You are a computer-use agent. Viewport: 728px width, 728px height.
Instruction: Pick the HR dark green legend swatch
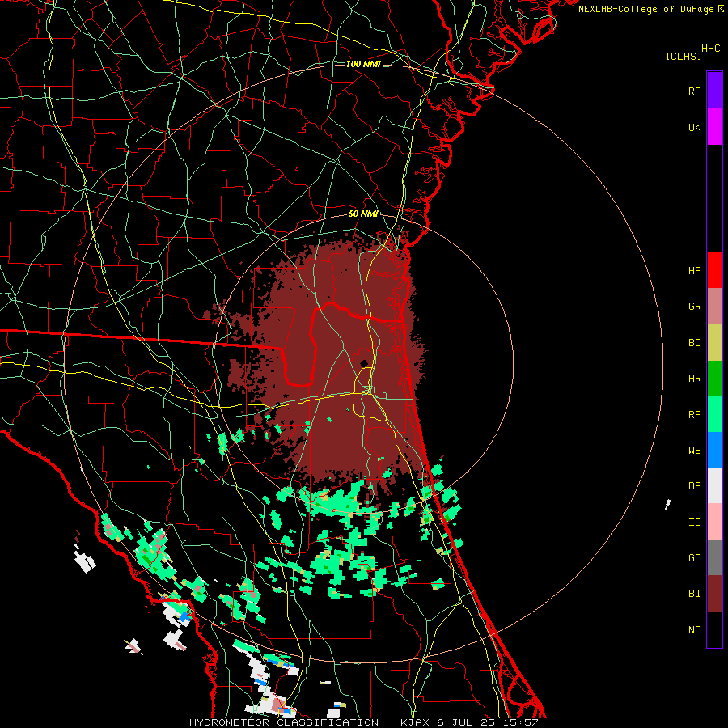pyautogui.click(x=714, y=378)
